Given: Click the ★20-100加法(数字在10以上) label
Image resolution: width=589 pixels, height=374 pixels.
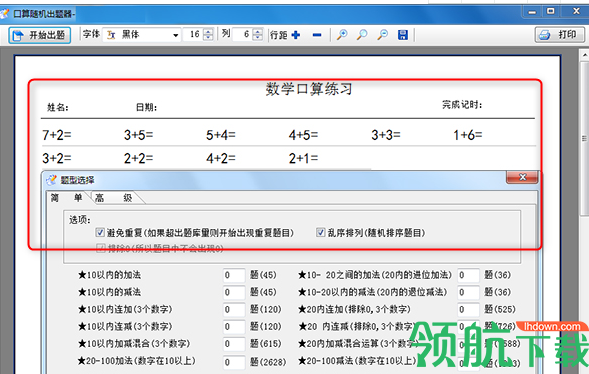Looking at the screenshot, I should click(137, 361).
